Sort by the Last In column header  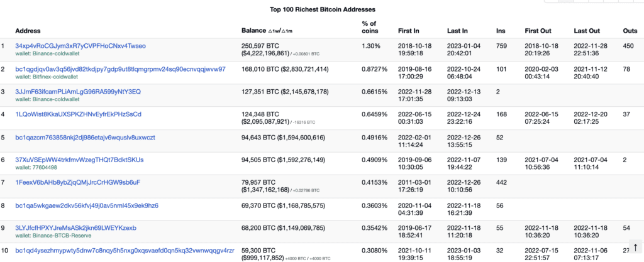coord(457,31)
